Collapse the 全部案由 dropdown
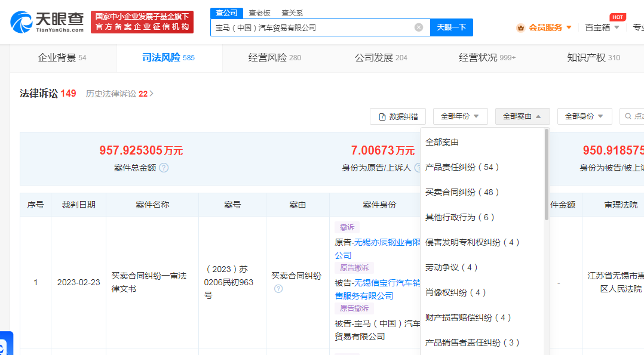Image resolution: width=644 pixels, height=355 pixels. 522,116
